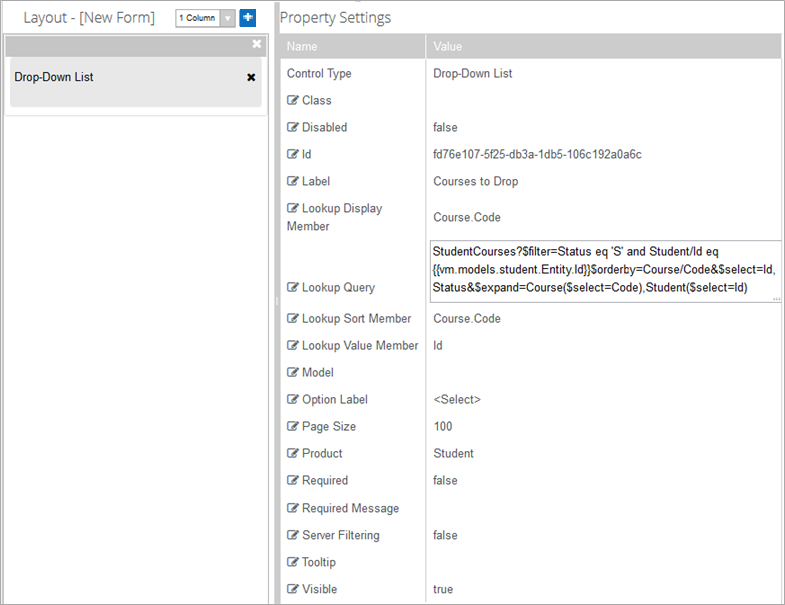Click the Product value 'Student'
The image size is (785, 605).
[x=453, y=453]
